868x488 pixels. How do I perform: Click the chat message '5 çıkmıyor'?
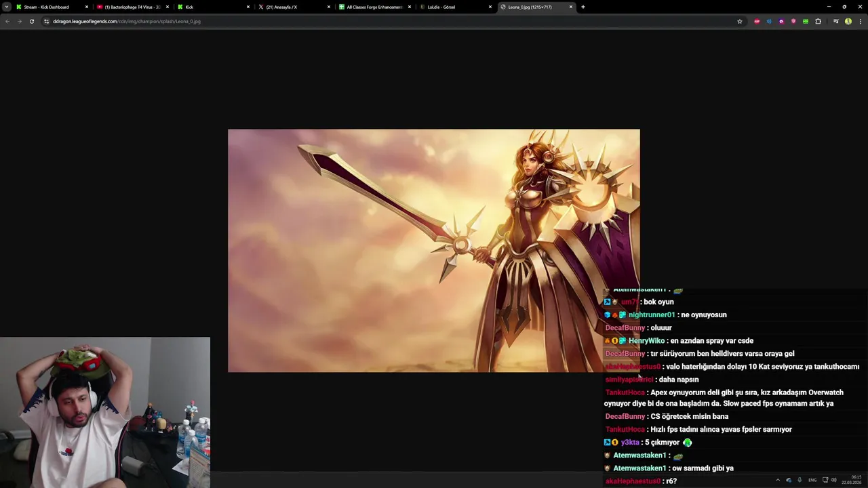pyautogui.click(x=663, y=443)
